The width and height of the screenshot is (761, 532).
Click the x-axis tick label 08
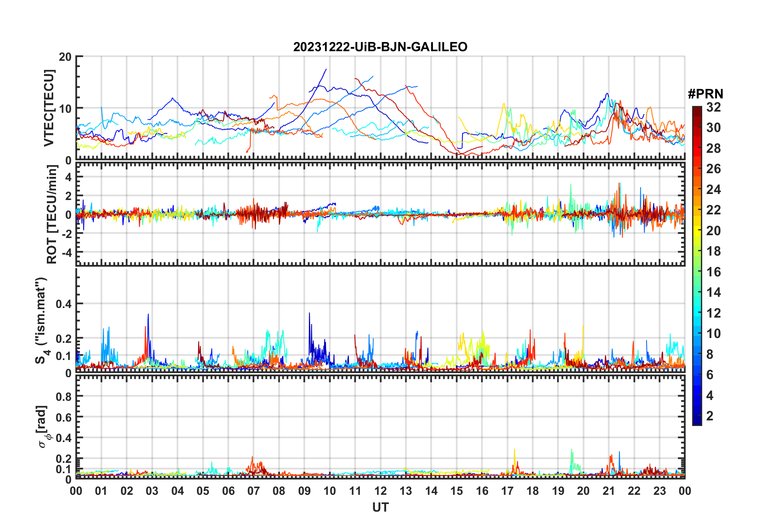click(x=279, y=491)
